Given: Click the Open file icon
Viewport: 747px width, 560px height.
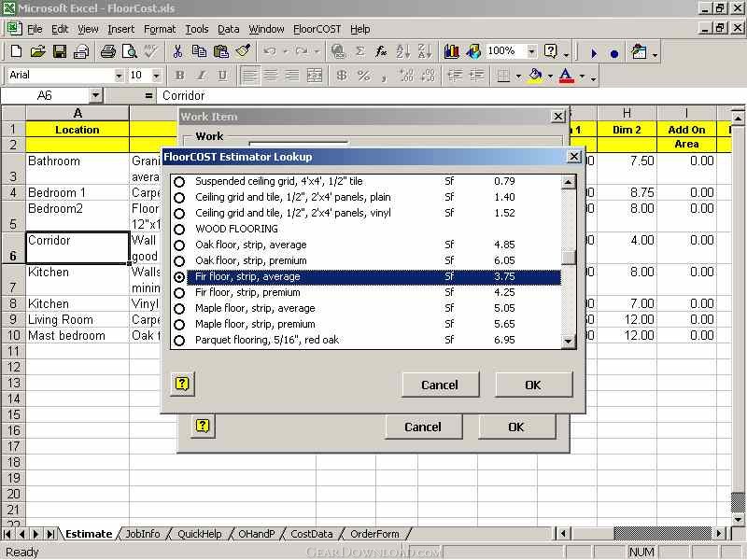Looking at the screenshot, I should tap(37, 51).
